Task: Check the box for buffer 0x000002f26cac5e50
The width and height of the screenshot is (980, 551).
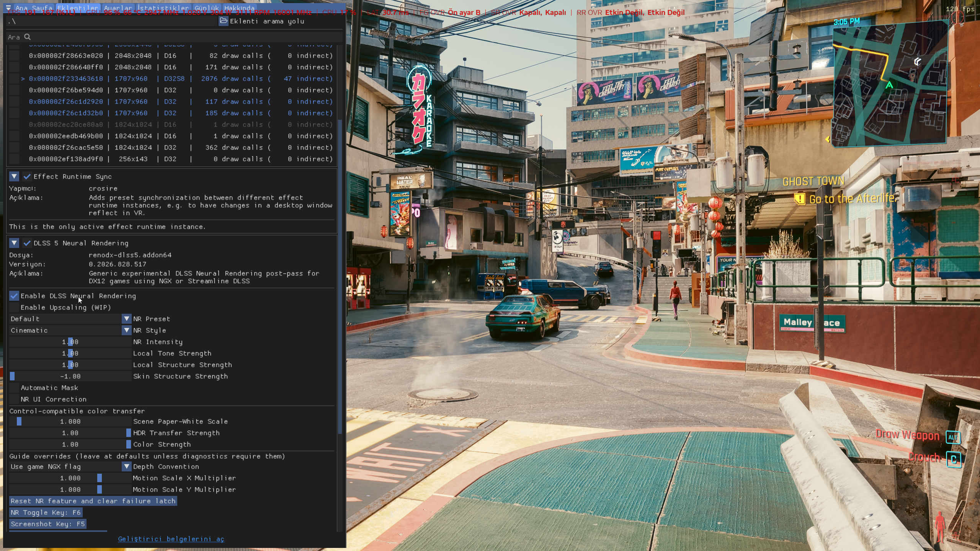Action: [x=14, y=147]
